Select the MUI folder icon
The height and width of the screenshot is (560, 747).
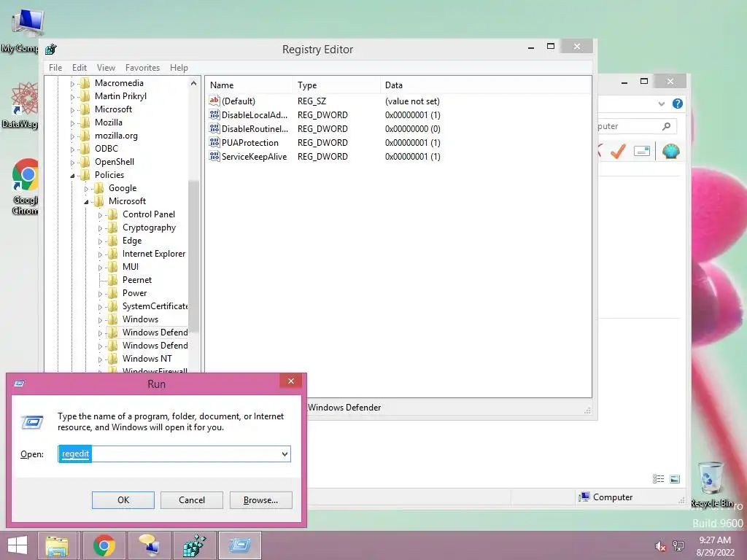(113, 267)
